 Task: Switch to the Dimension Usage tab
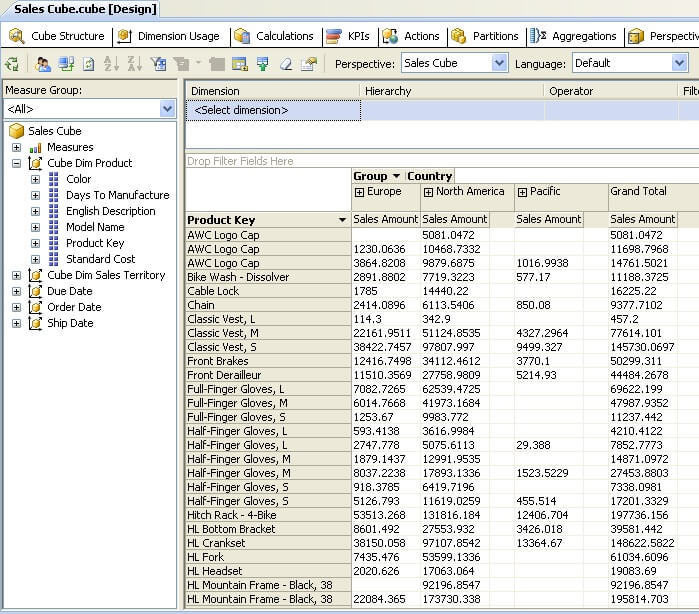tap(169, 36)
